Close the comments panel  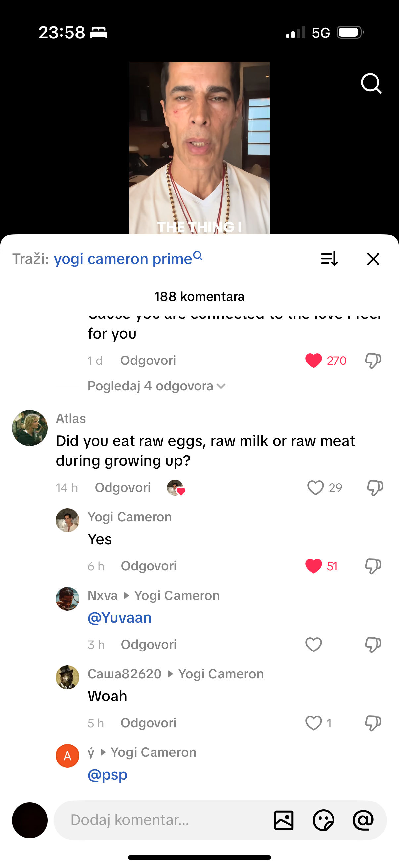point(373,259)
